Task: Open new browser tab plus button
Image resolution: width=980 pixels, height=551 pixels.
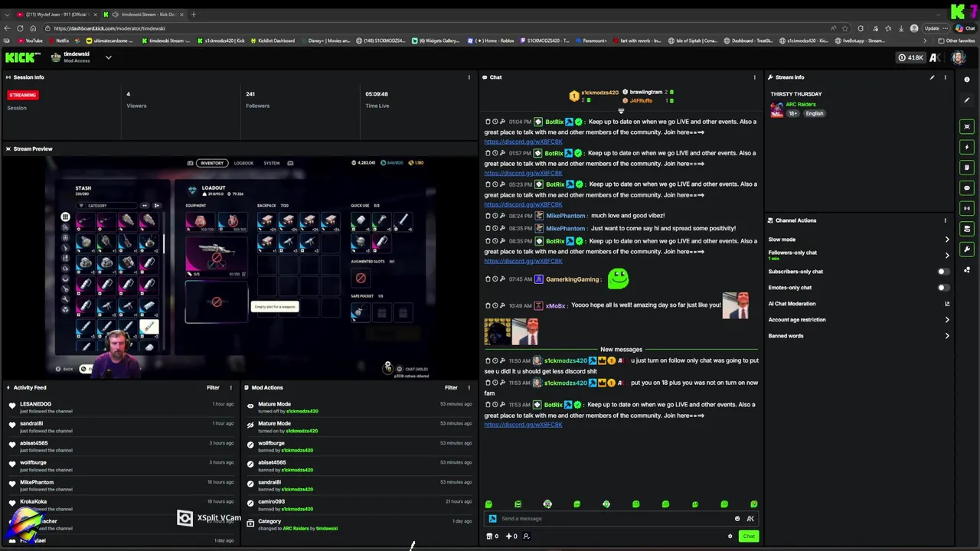Action: [193, 15]
